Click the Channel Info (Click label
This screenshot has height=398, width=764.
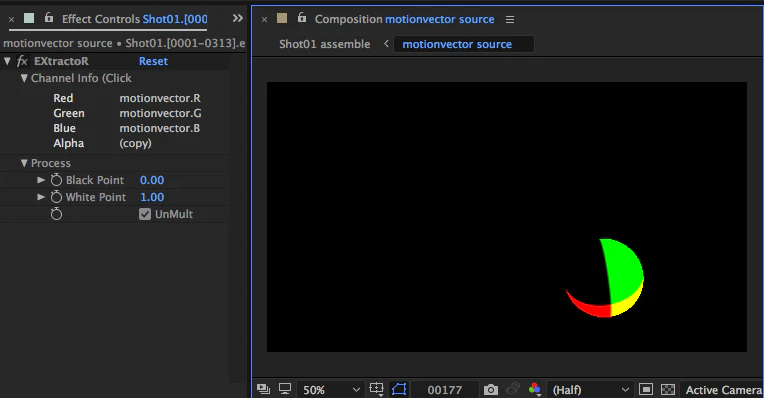pos(81,78)
